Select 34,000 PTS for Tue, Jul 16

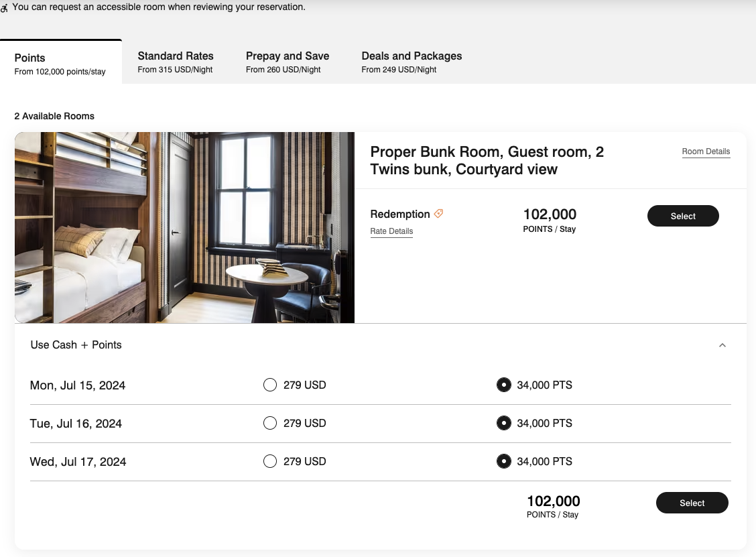(504, 423)
